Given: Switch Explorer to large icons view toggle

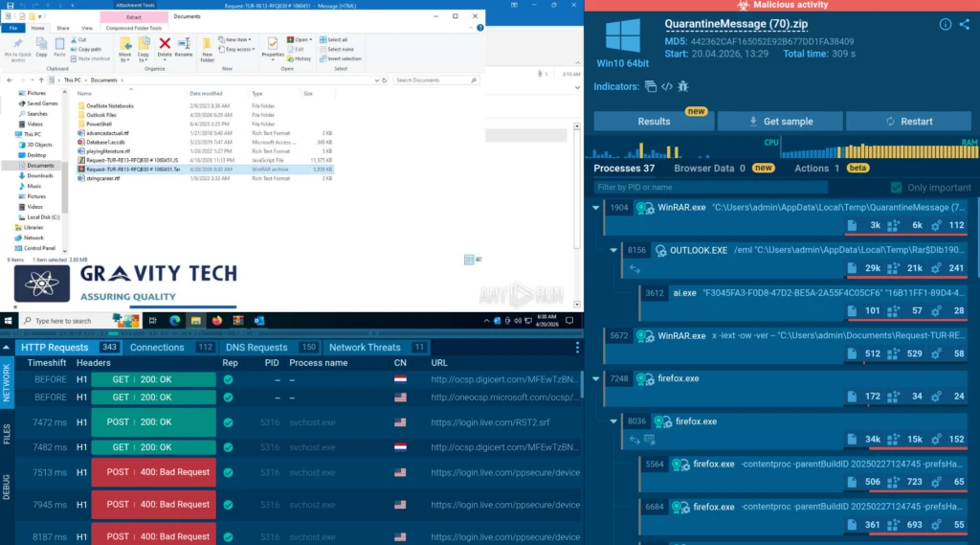Looking at the screenshot, I should (479, 260).
